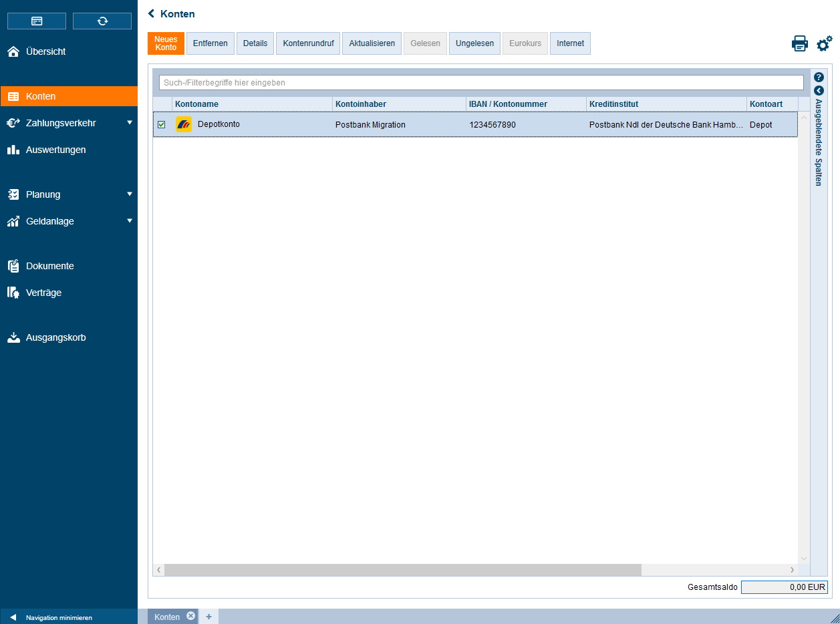Start the Kontenrundruf
This screenshot has height=624, width=840.
point(308,43)
